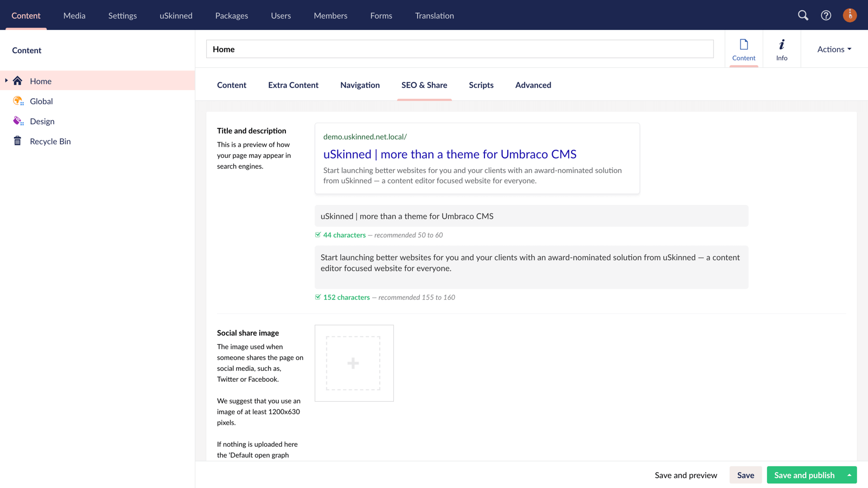Click the user avatar icon top right
This screenshot has width=868, height=488.
coord(850,15)
